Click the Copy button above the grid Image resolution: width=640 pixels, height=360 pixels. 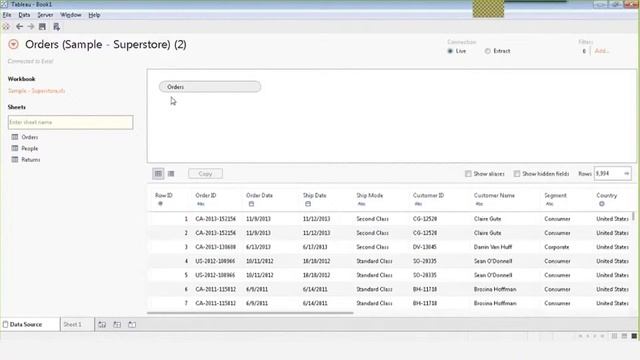coord(205,173)
